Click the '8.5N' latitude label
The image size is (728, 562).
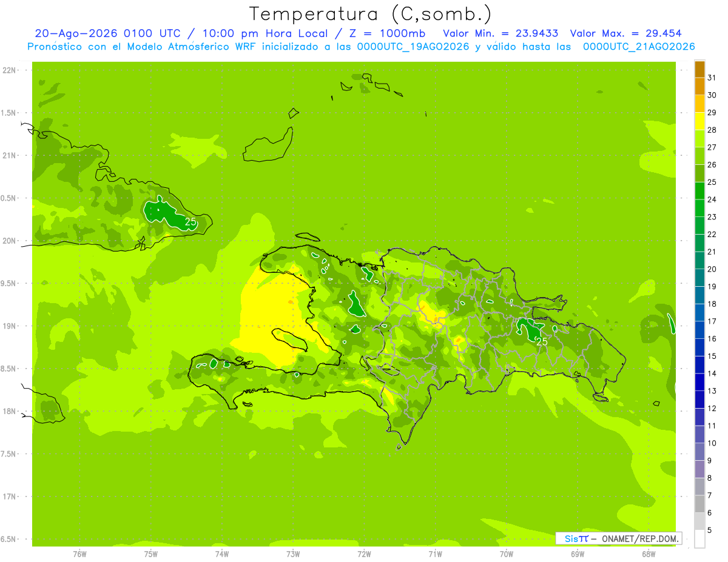[x=8, y=369]
